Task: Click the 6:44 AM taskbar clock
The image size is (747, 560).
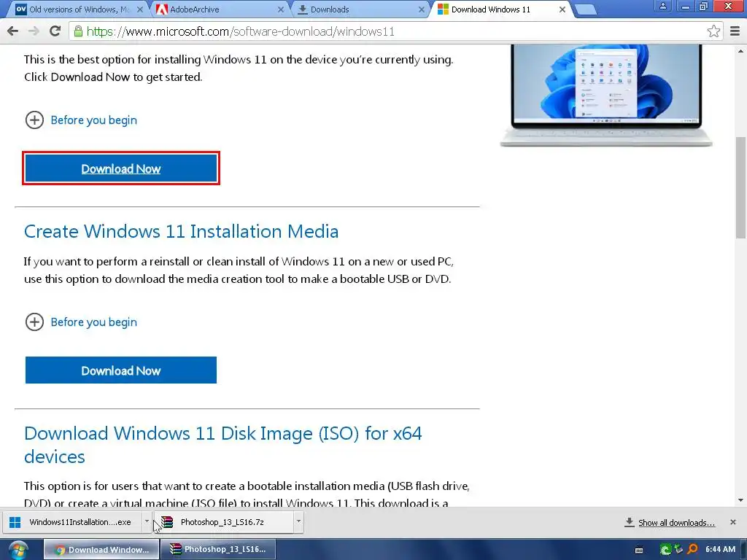Action: click(x=720, y=550)
